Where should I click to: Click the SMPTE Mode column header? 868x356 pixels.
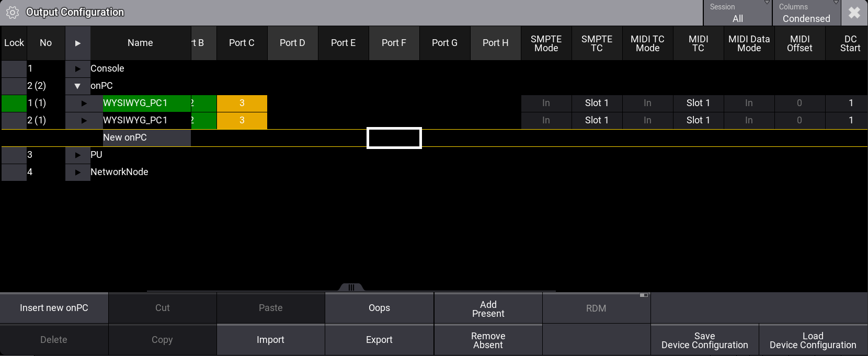coord(546,43)
